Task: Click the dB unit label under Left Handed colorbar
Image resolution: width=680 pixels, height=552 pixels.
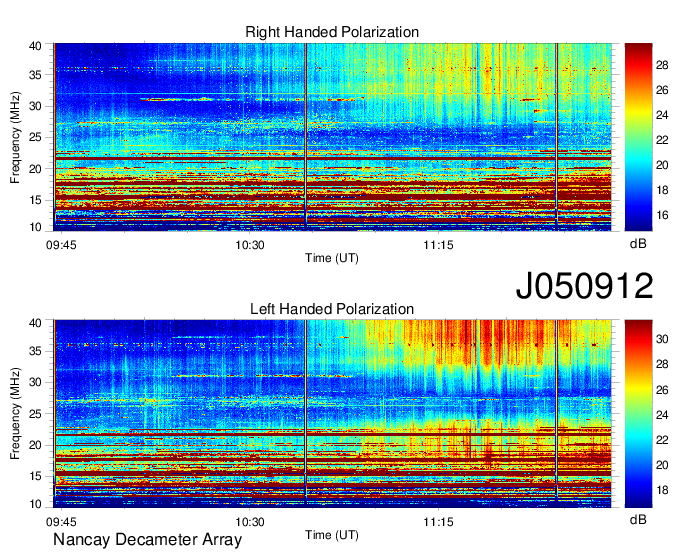Action: 638,519
